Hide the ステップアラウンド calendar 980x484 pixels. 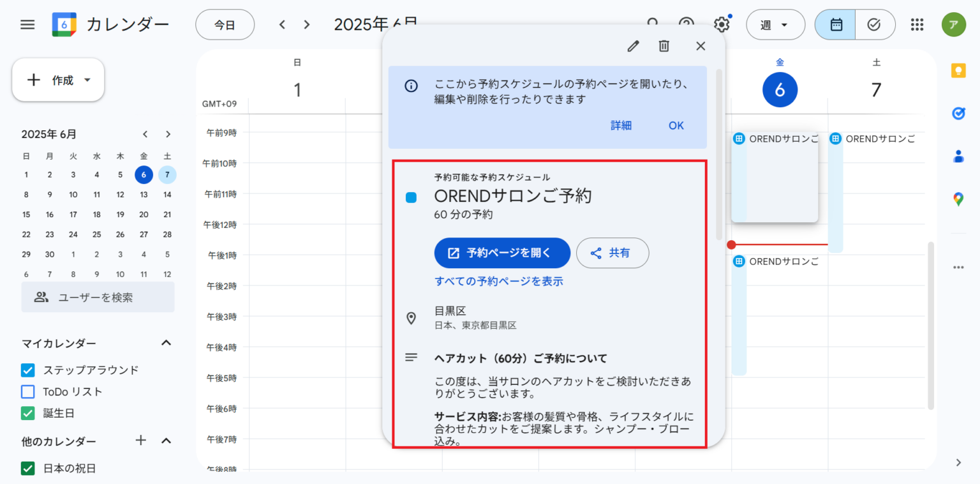coord(27,370)
